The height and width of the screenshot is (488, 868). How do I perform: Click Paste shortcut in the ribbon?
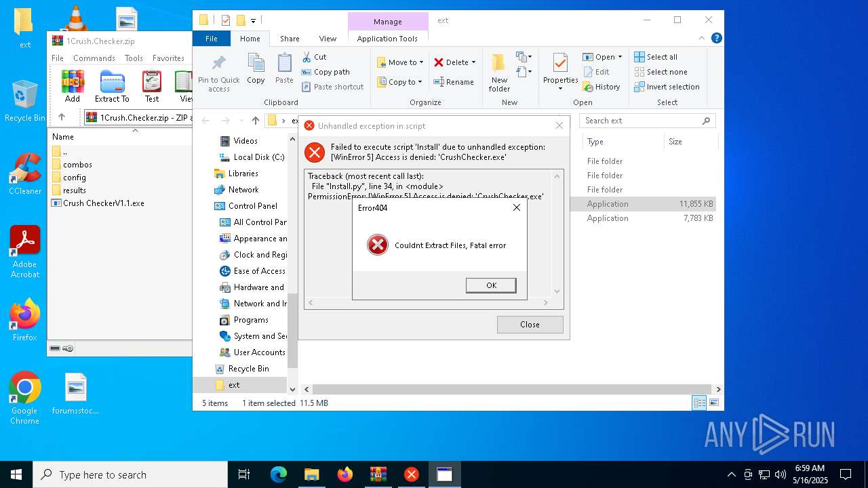[x=332, y=87]
